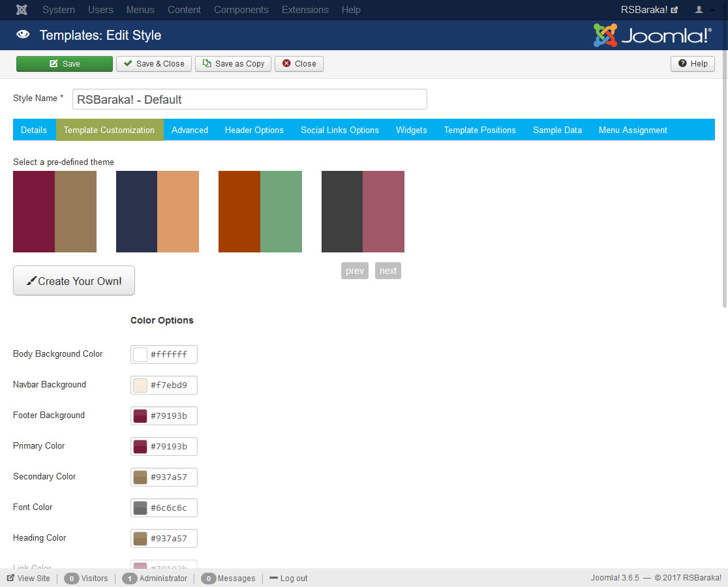The width and height of the screenshot is (728, 587).
Task: Click Save as Copy button
Action: click(x=233, y=63)
